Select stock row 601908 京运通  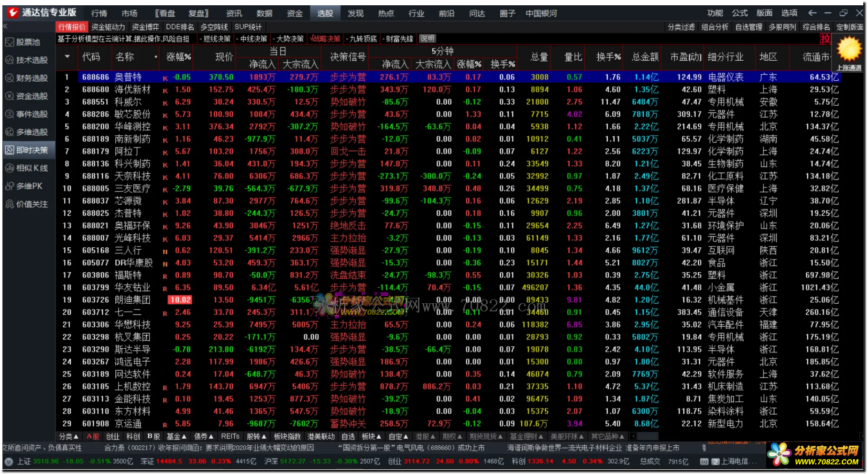(x=448, y=424)
